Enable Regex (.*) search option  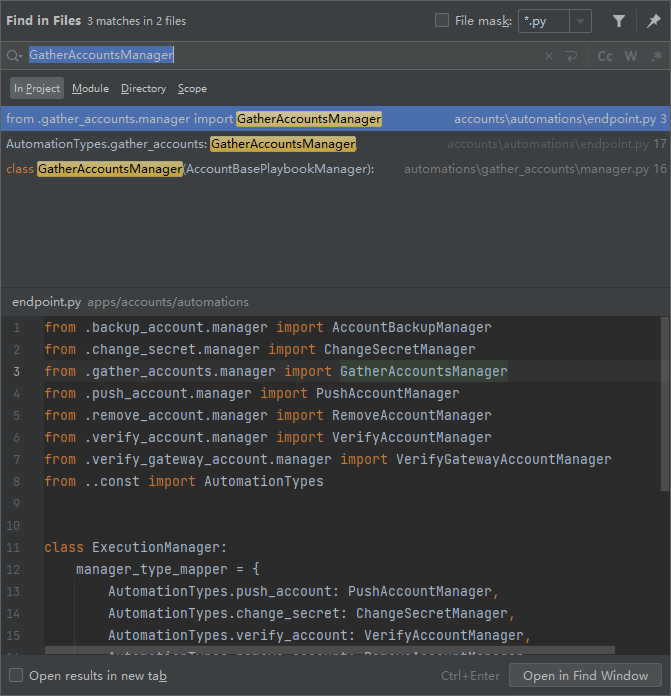pyautogui.click(x=655, y=56)
